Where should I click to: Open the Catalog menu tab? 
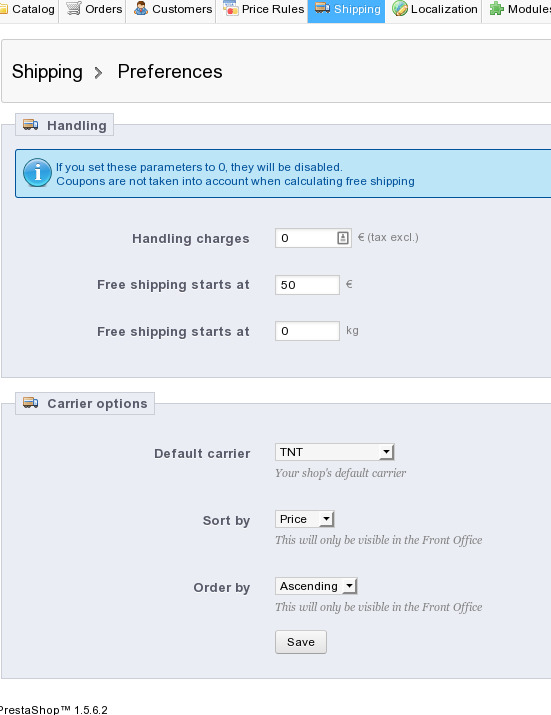pyautogui.click(x=28, y=9)
